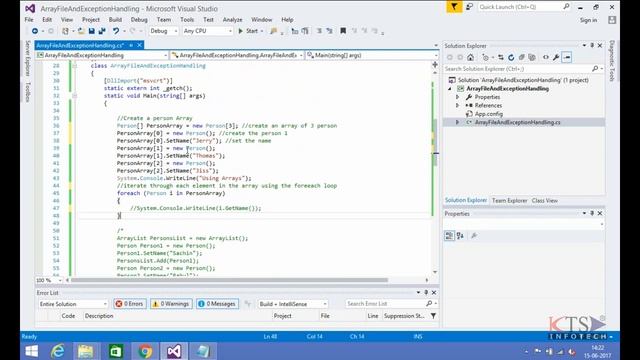Viewport: 640px width, 360px height.
Task: Click the feedback notification flag icon
Action: click(x=454, y=7)
